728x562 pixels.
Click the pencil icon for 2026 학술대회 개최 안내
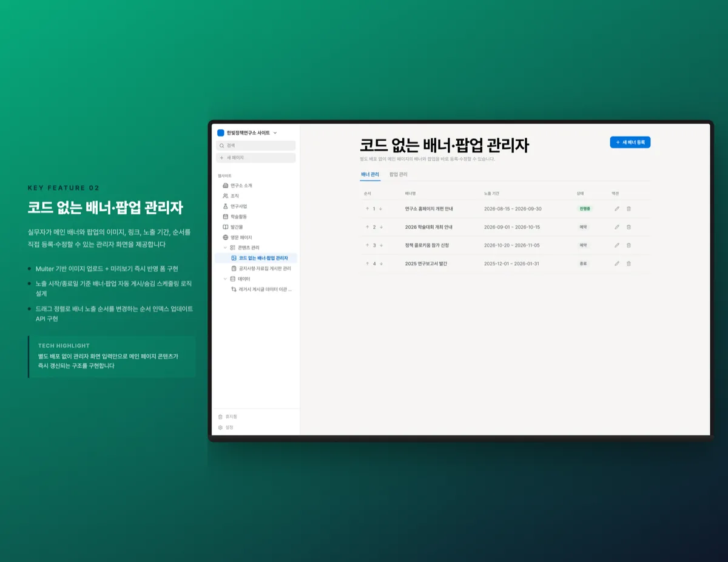[617, 227]
